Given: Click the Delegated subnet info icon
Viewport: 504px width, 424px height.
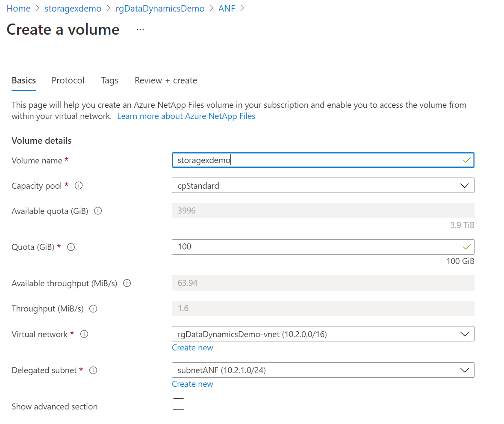Looking at the screenshot, I should pos(93,370).
